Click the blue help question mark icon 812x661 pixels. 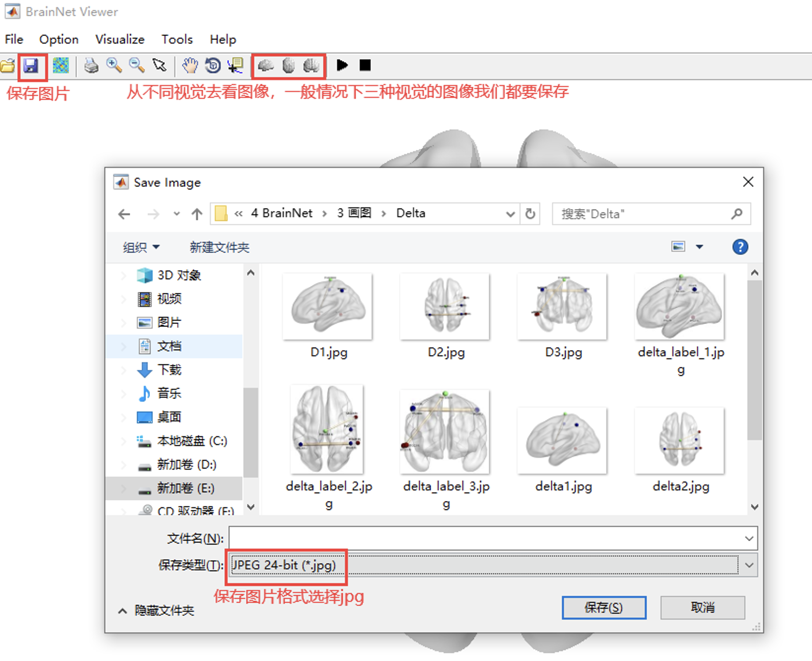coord(740,247)
